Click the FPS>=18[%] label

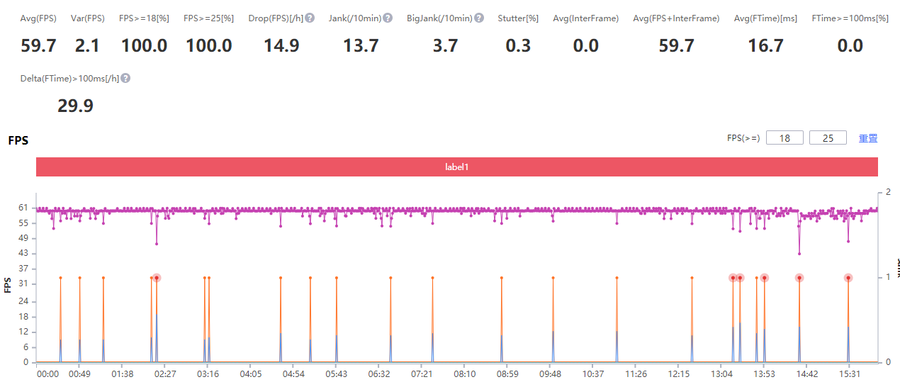pos(144,18)
